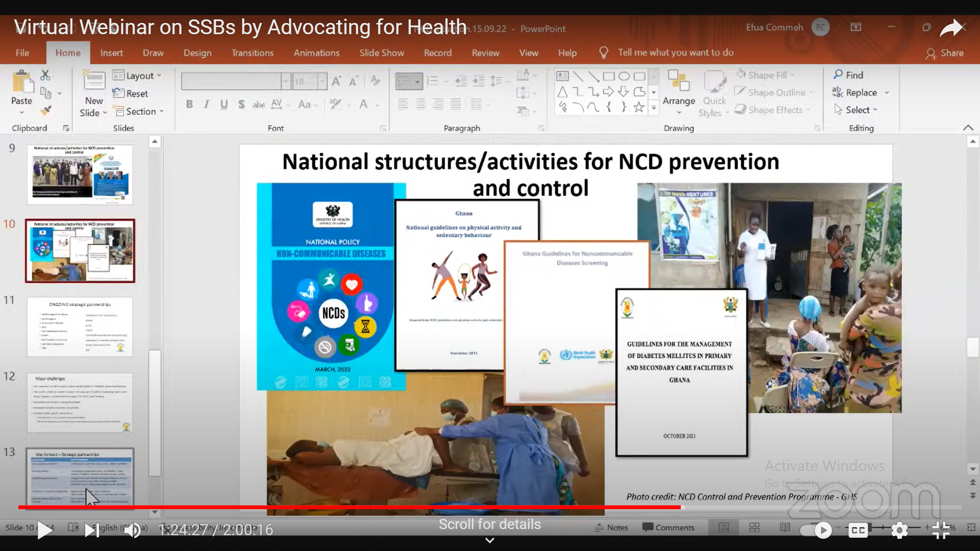Click the PowerPoint Share button
Screen dimensions: 980x551
coord(945,53)
